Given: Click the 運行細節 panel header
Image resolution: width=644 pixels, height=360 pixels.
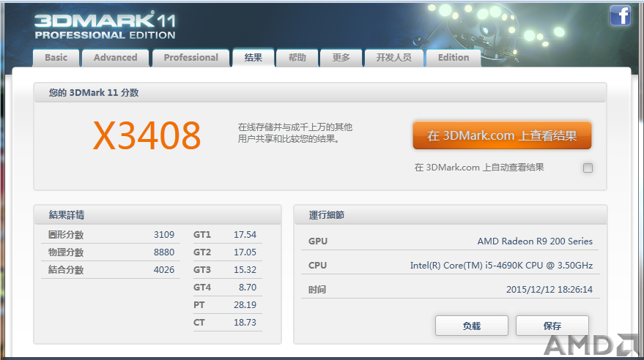Looking at the screenshot, I should (327, 215).
